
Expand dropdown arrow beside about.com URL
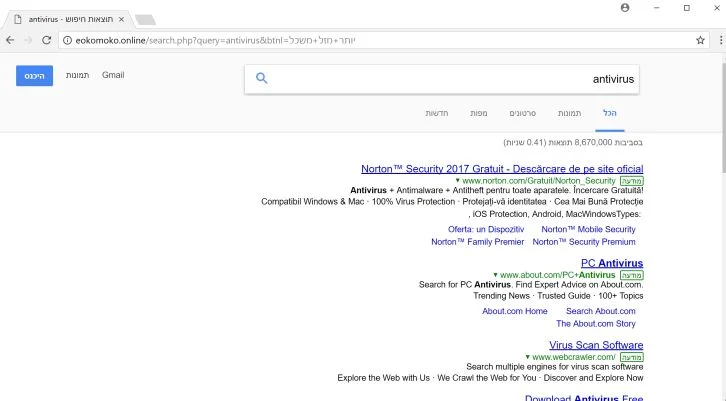(x=495, y=275)
